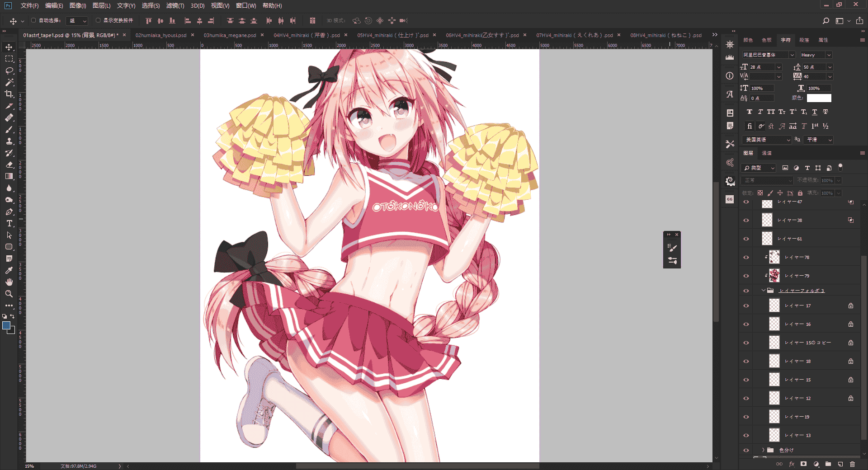Click the font size input field

[762, 67]
